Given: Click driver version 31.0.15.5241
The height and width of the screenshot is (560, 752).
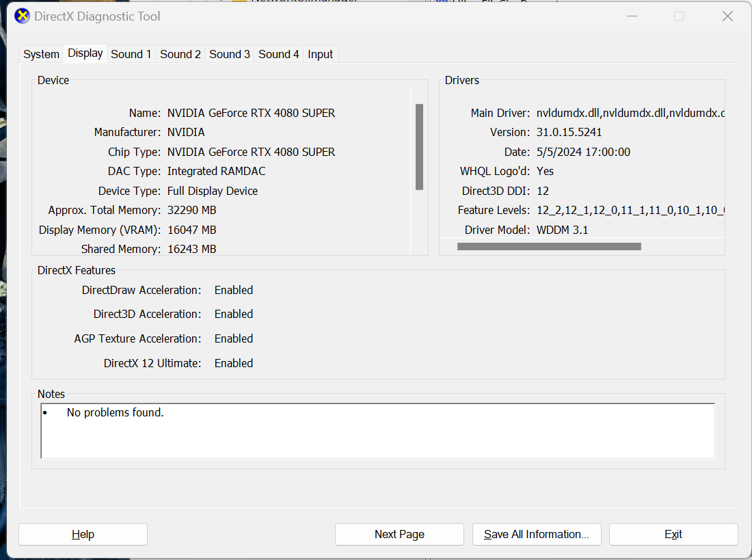Looking at the screenshot, I should click(x=569, y=133).
